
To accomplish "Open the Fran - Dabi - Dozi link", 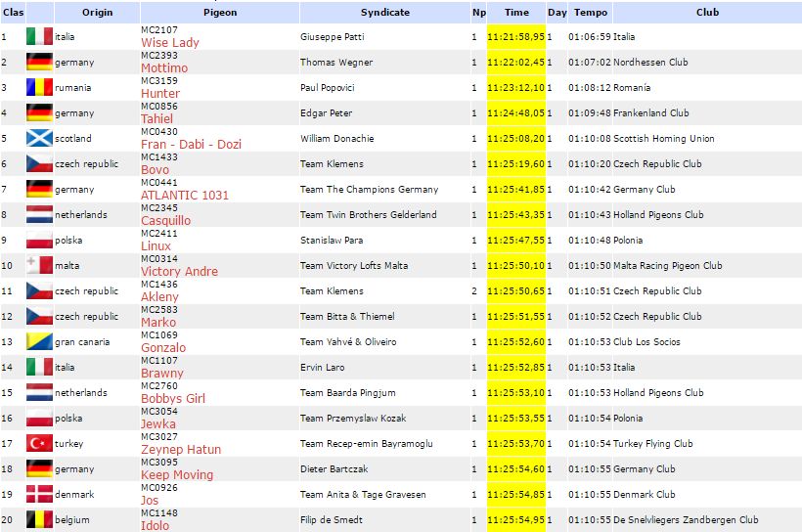I will [191, 145].
